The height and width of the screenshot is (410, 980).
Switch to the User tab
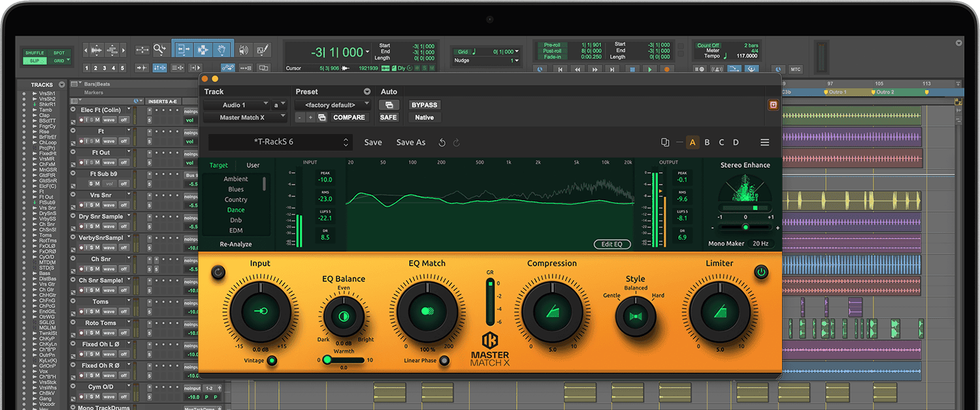pos(253,165)
